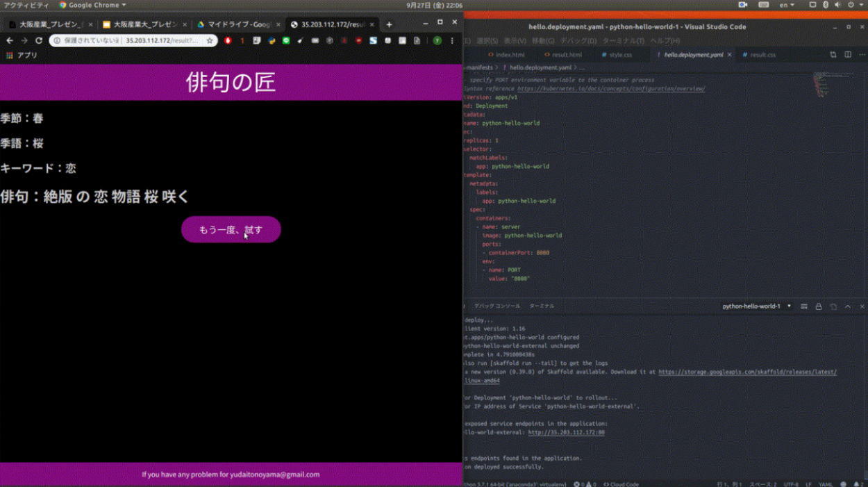Click the もう一度、試す button
Screen dimensions: 868x487
pyautogui.click(x=231, y=230)
